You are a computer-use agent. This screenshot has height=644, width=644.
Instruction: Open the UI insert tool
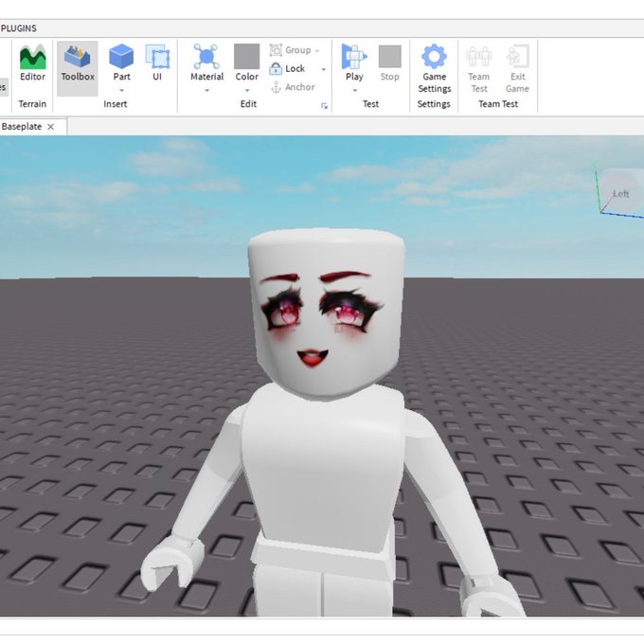[x=157, y=63]
